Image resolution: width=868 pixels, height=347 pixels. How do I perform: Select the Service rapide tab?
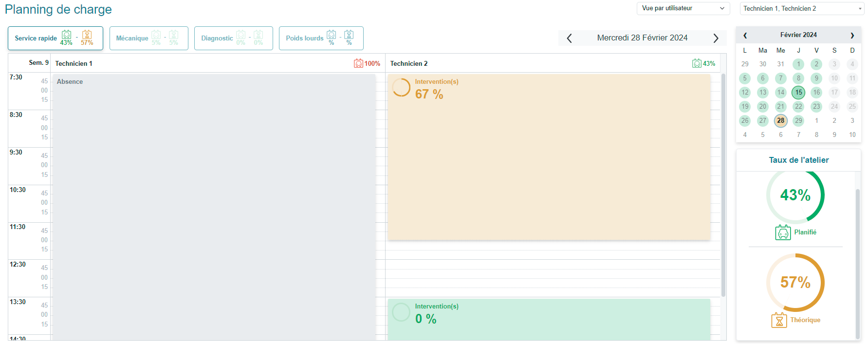tap(55, 38)
